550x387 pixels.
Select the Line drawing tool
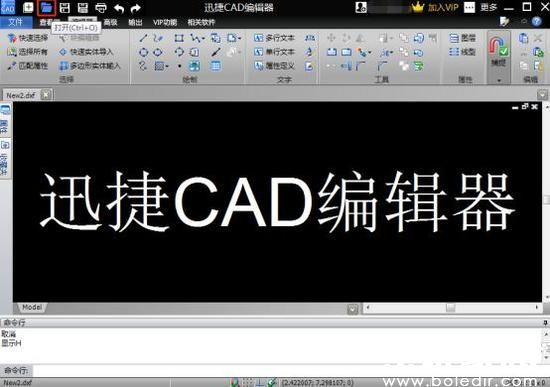[x=143, y=38]
